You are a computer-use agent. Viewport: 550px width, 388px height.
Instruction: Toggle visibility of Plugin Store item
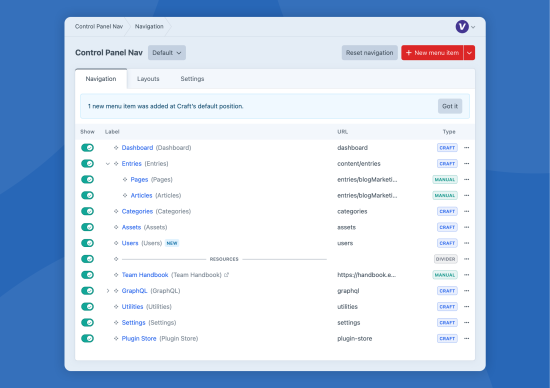(87, 339)
